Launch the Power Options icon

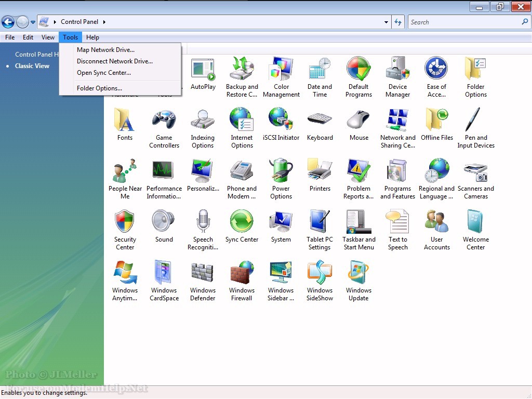281,171
